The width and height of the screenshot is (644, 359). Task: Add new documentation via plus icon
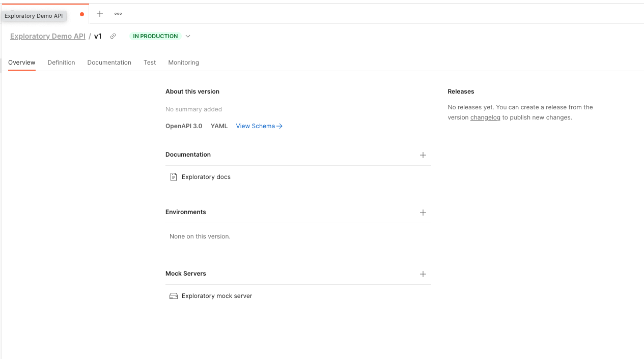point(423,155)
